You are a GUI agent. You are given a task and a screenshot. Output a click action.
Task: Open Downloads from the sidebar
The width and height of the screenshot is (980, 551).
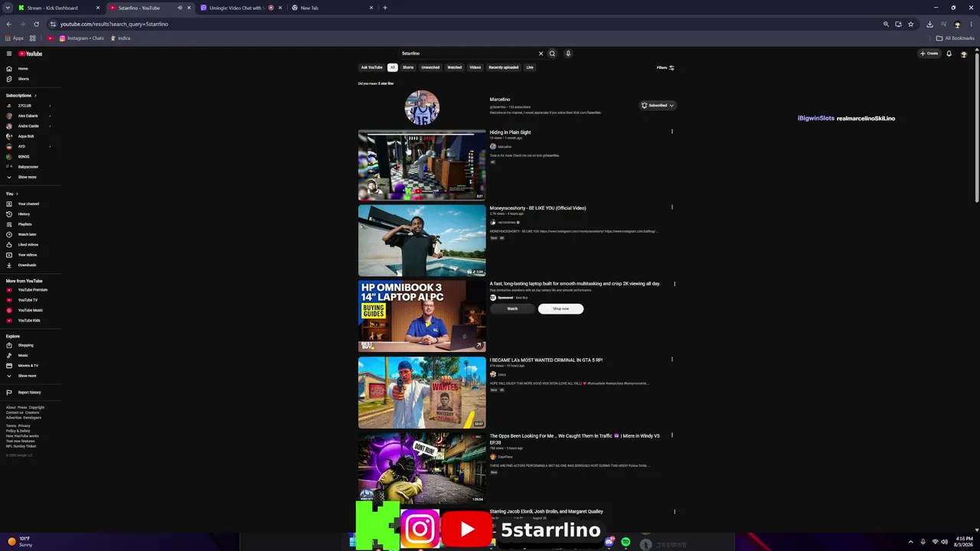(x=27, y=265)
